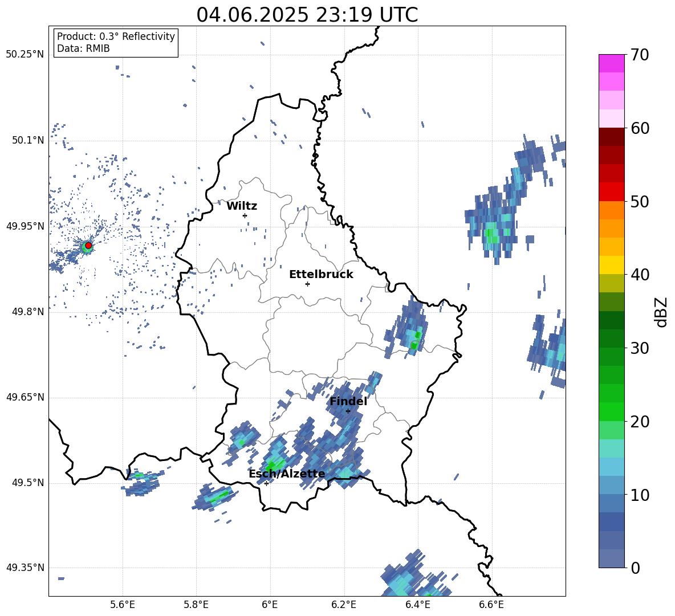Click the Product: 0.3° Reflectivity text
This screenshot has height=616, width=675.
point(116,36)
